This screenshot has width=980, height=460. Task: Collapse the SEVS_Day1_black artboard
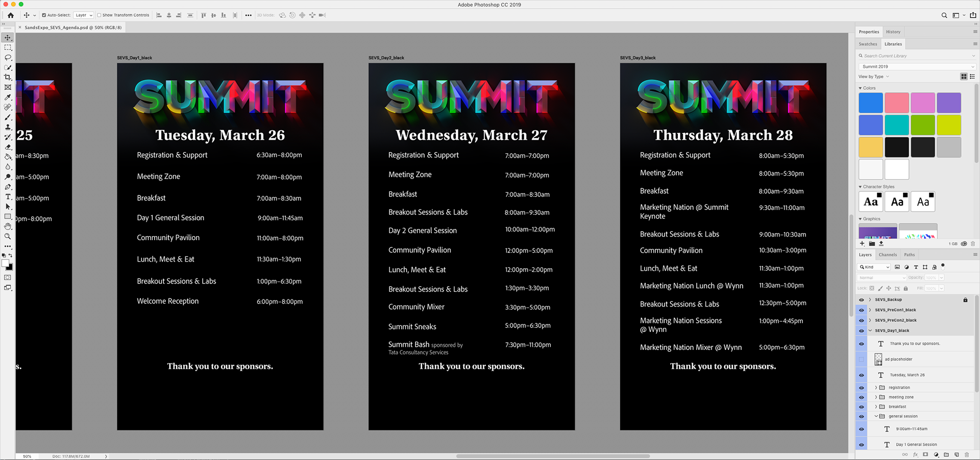pyautogui.click(x=870, y=330)
